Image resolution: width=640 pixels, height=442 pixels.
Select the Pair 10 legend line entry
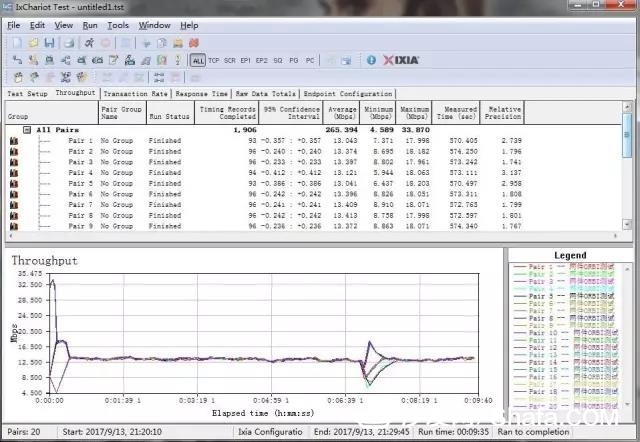tap(566, 333)
